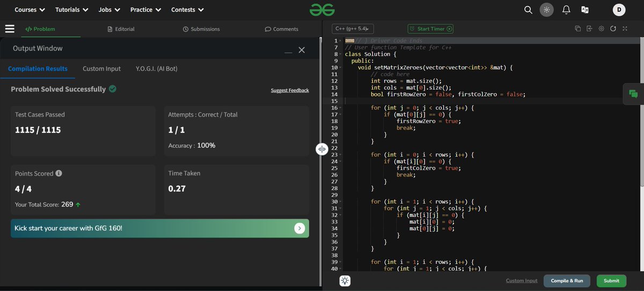
Task: Close the Output Window
Action: [302, 50]
